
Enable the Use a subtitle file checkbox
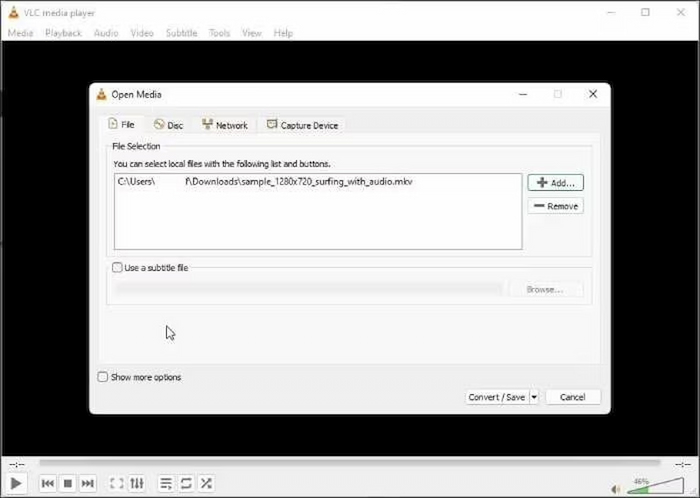point(117,268)
